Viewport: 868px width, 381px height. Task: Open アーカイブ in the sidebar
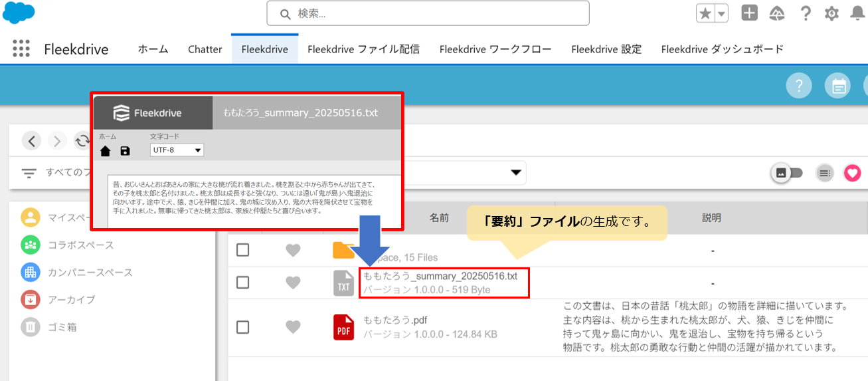[x=58, y=299]
